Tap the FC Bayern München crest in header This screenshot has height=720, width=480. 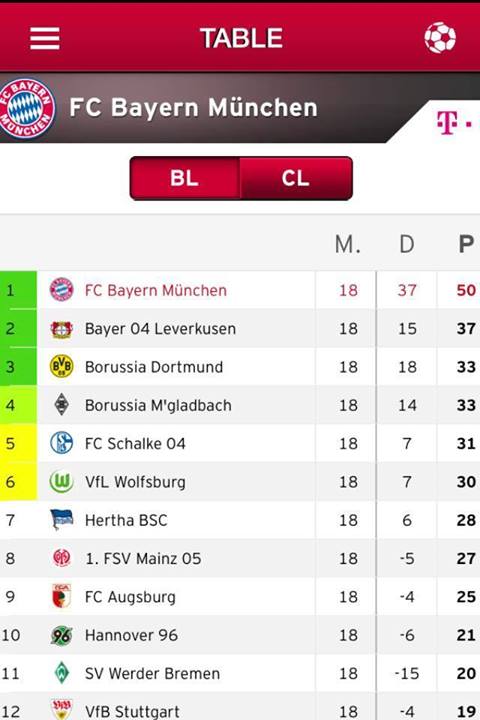(x=26, y=108)
